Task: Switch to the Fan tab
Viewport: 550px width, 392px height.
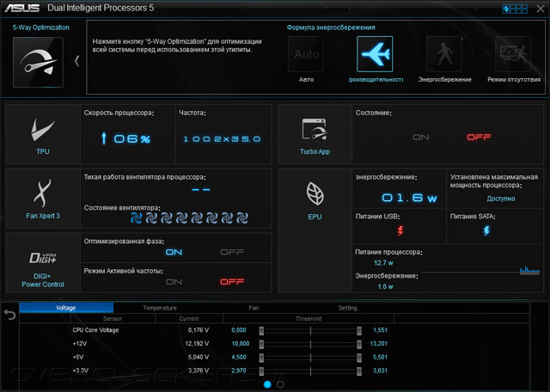Action: click(254, 308)
